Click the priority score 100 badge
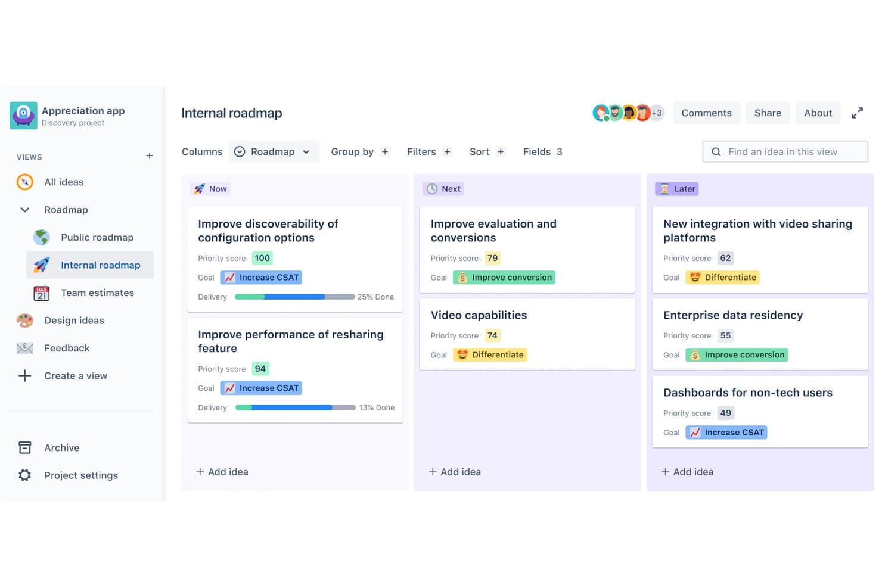Image resolution: width=882 pixels, height=588 pixels. click(x=262, y=258)
